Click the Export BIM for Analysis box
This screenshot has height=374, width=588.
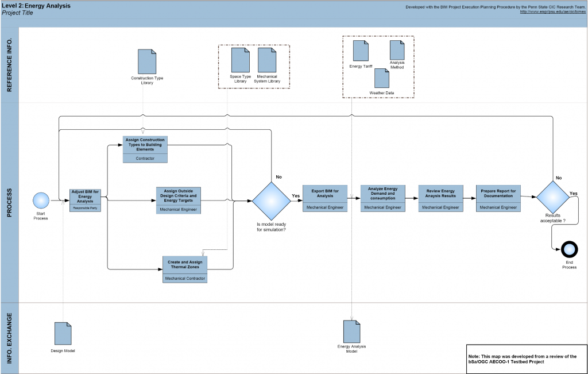coord(325,198)
